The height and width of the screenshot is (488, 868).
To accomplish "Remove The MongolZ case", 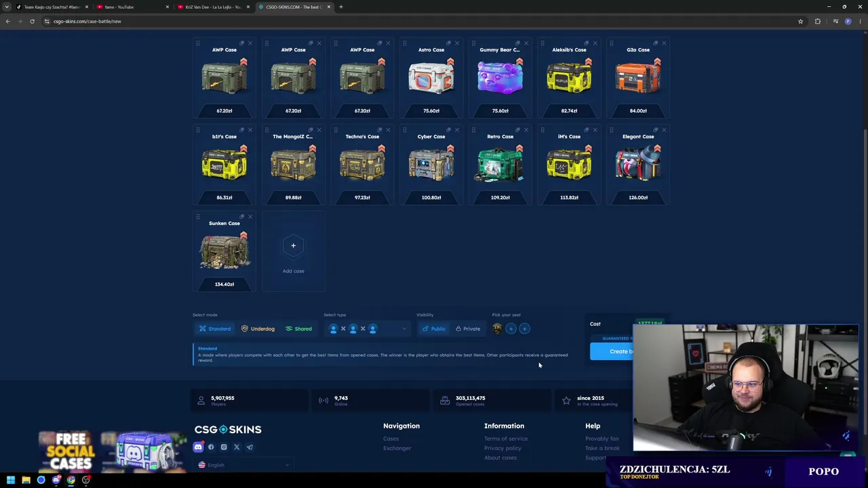I will click(319, 130).
